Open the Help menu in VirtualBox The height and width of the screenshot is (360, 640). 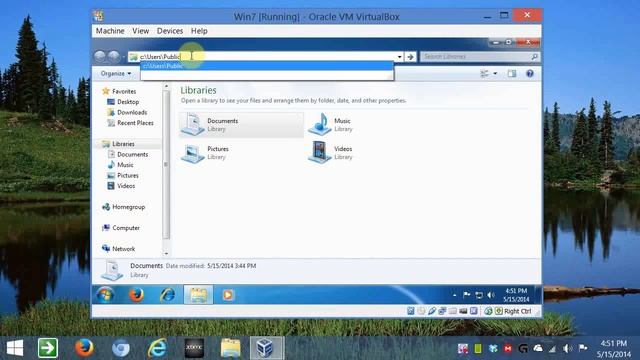point(199,31)
